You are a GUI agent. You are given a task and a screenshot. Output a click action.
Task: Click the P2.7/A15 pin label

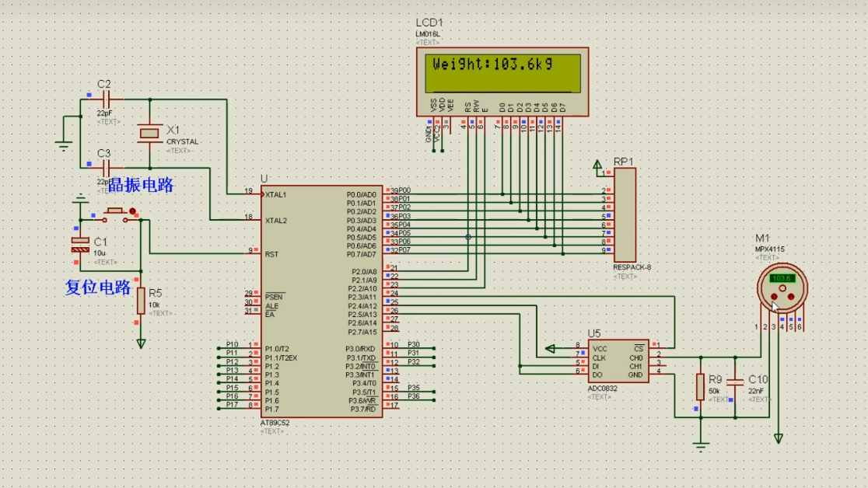(362, 332)
